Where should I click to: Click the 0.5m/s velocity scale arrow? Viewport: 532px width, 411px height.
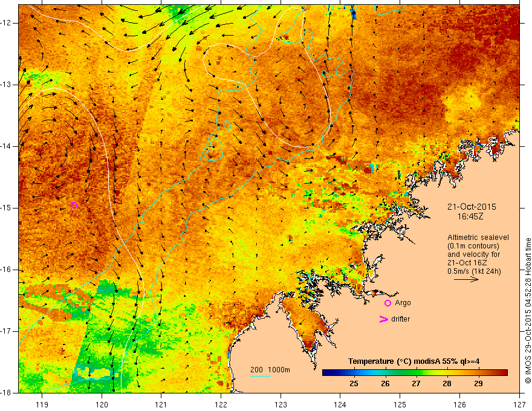pos(466,279)
